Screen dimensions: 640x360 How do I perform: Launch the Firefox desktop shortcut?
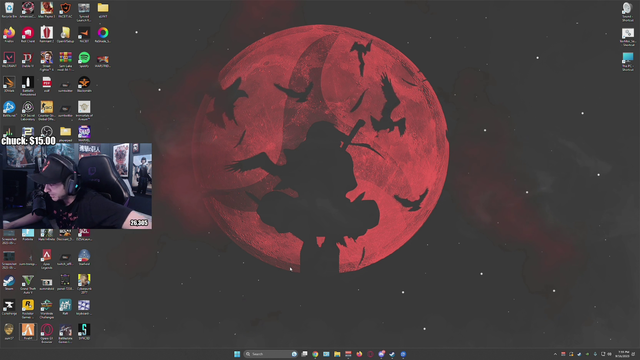(x=9, y=35)
